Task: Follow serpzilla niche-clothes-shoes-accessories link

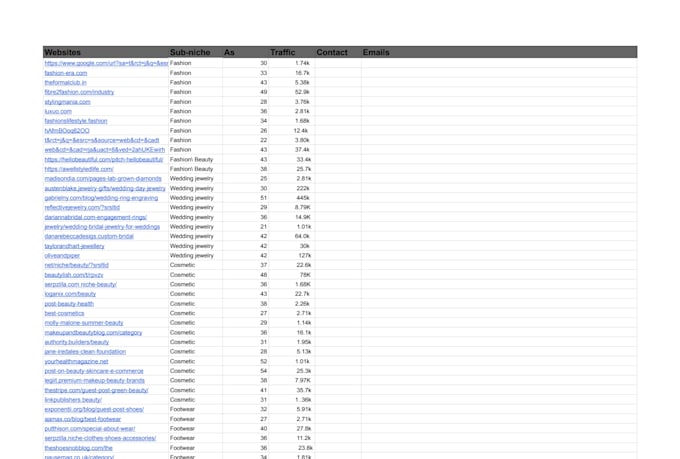Action: click(x=101, y=438)
